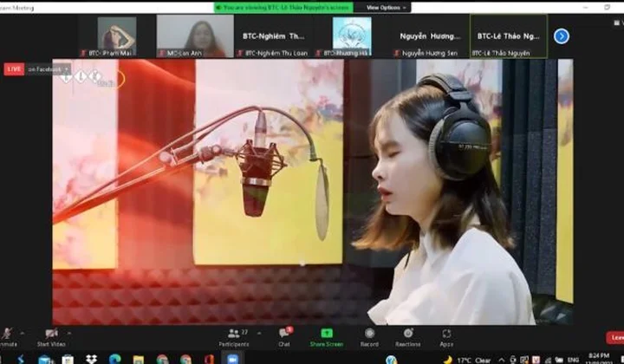Open the 17°C Clear weather widget

pyautogui.click(x=467, y=360)
